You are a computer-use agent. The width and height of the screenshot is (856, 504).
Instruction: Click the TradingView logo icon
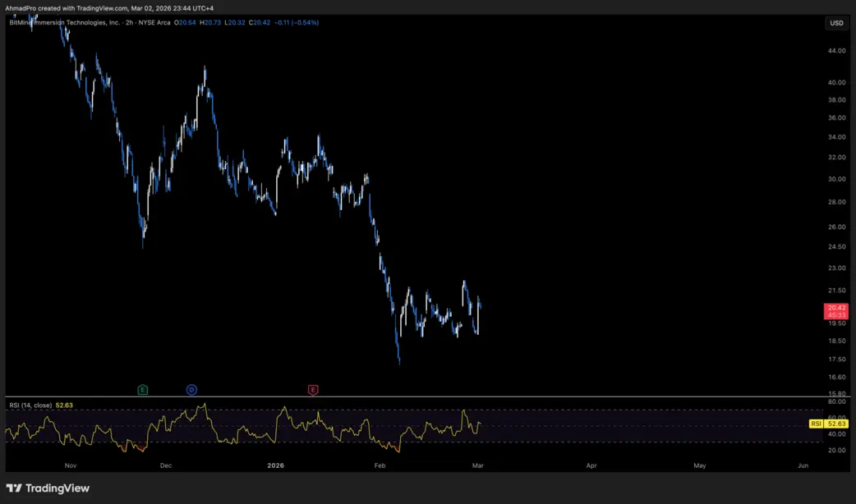pyautogui.click(x=14, y=488)
